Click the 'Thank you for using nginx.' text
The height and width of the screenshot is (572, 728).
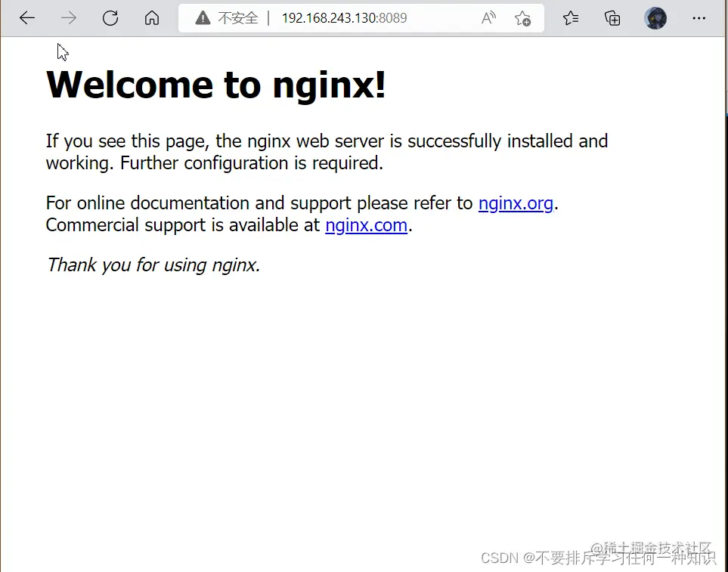coord(153,265)
